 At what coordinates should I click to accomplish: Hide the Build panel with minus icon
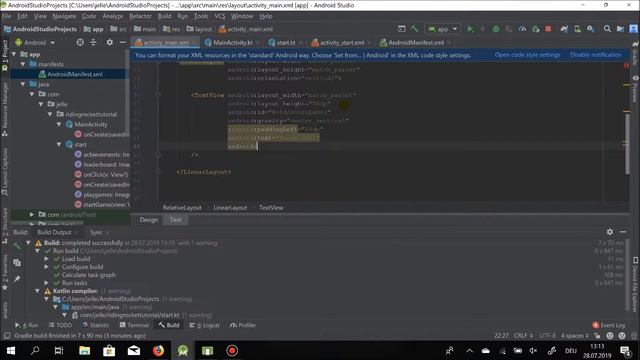click(x=623, y=232)
